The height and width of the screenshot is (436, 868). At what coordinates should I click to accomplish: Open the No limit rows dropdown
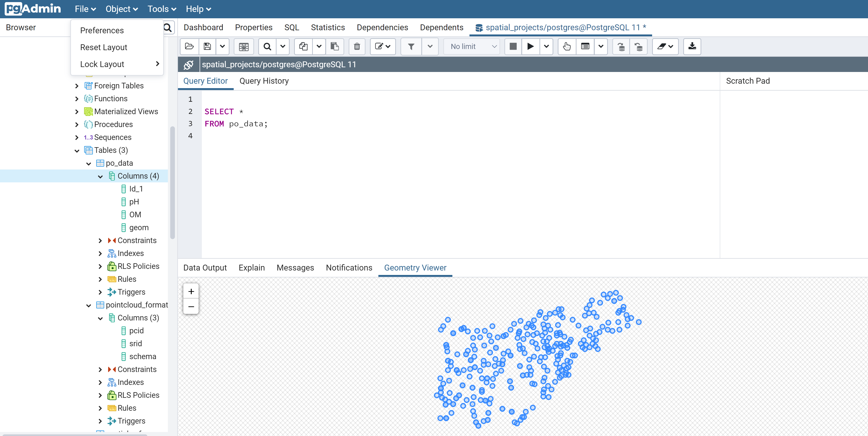(x=471, y=47)
